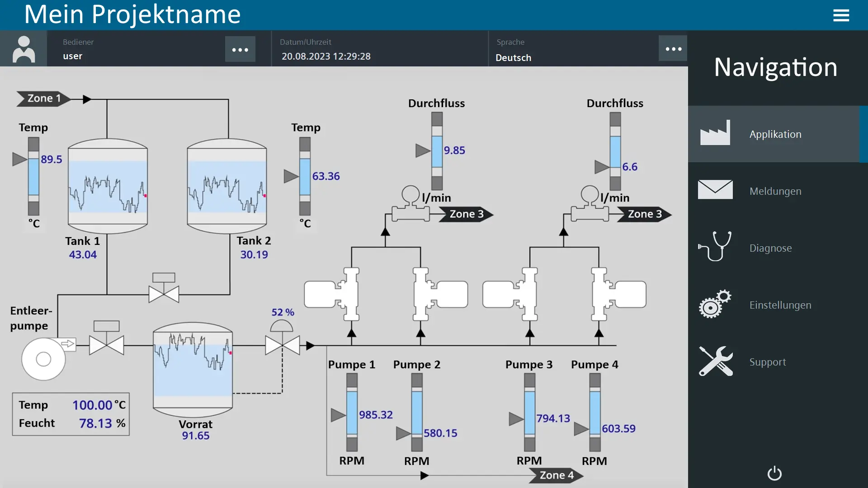This screenshot has width=868, height=488.
Task: Click the Tank 2 temperature slider pointer at 63.36
Action: [x=291, y=176]
